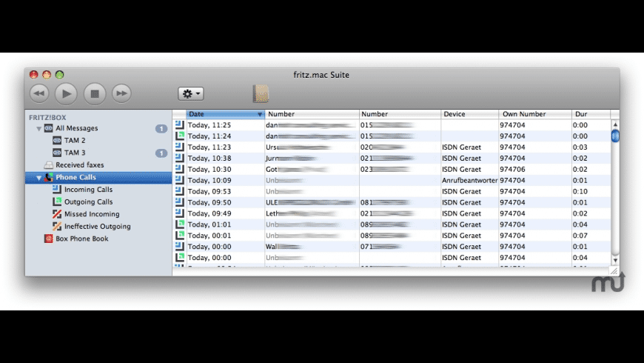Click the Received faxes fax icon

pos(48,165)
